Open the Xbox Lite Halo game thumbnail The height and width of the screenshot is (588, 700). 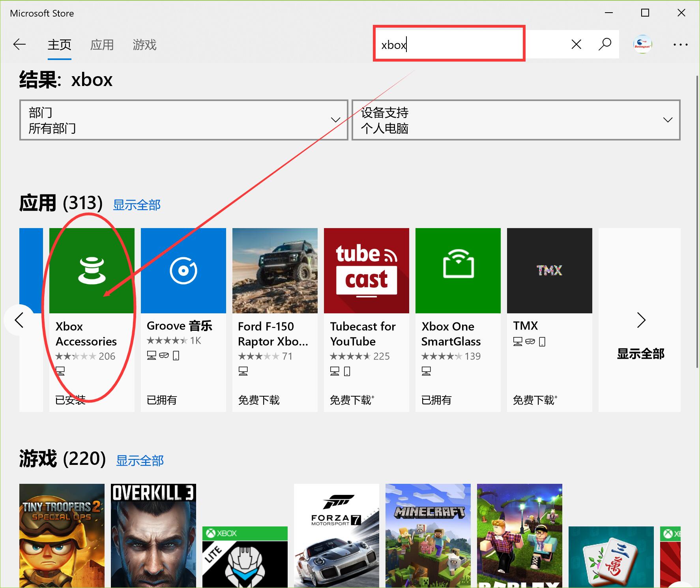point(245,557)
